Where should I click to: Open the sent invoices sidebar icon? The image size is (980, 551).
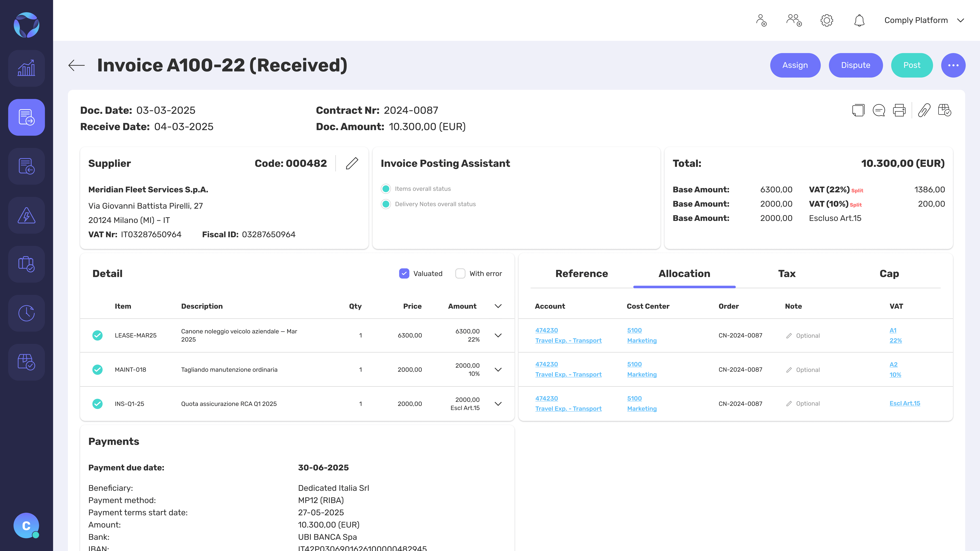click(x=26, y=166)
